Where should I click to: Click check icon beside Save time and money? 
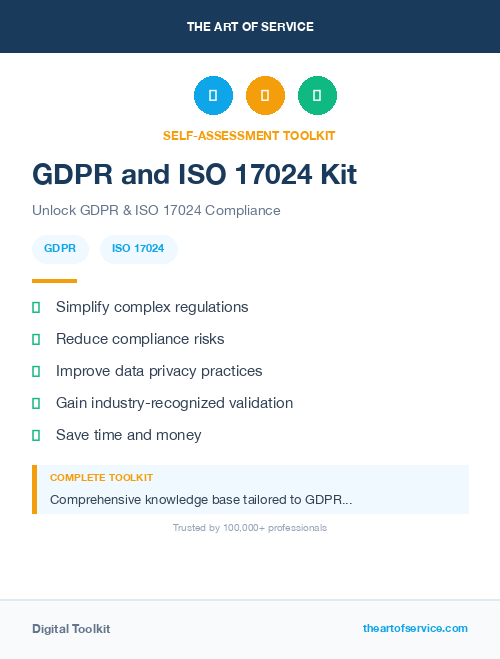36,435
